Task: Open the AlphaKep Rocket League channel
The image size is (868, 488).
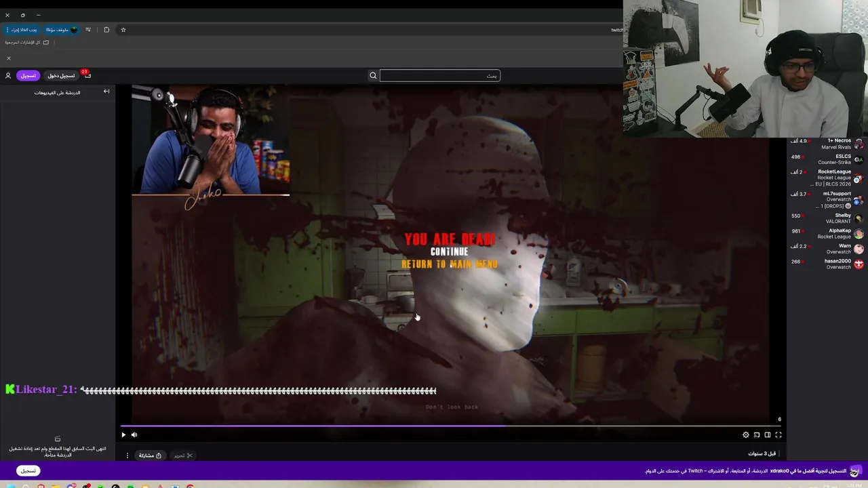Action: [826, 233]
